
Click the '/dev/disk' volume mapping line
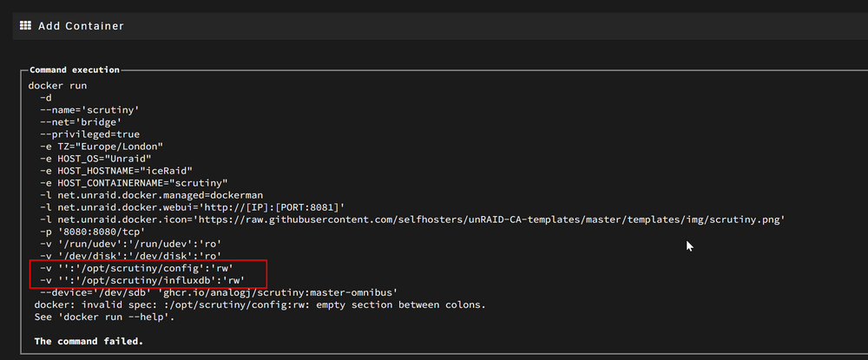pos(131,256)
